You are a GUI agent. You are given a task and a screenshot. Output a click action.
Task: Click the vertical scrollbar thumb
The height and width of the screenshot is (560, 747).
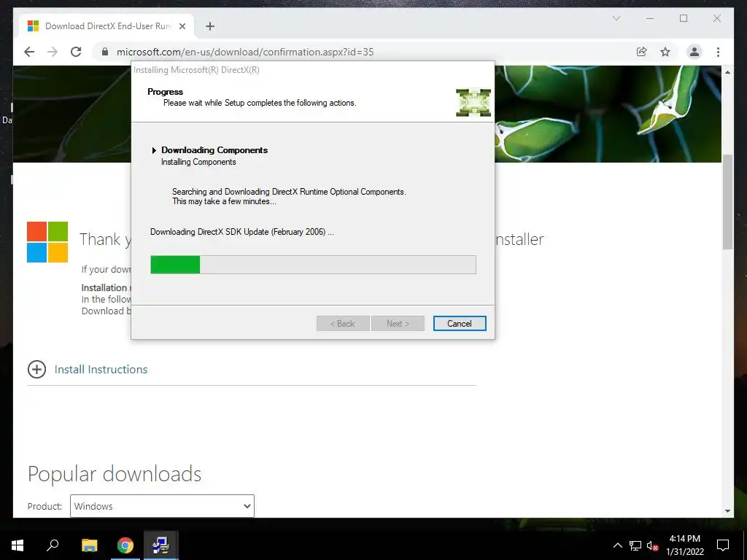(727, 201)
